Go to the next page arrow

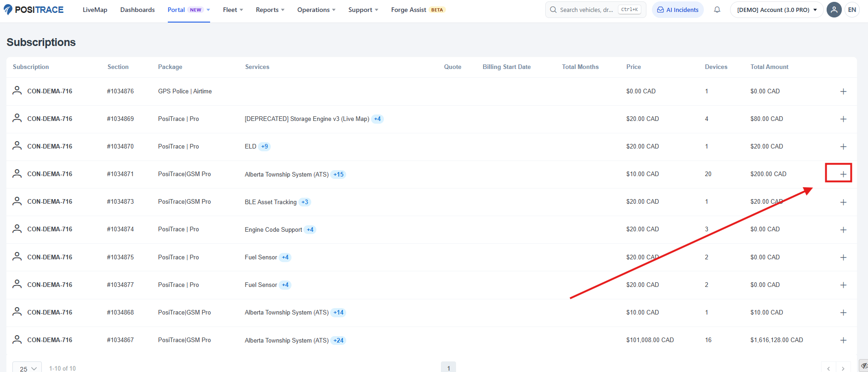(x=843, y=368)
